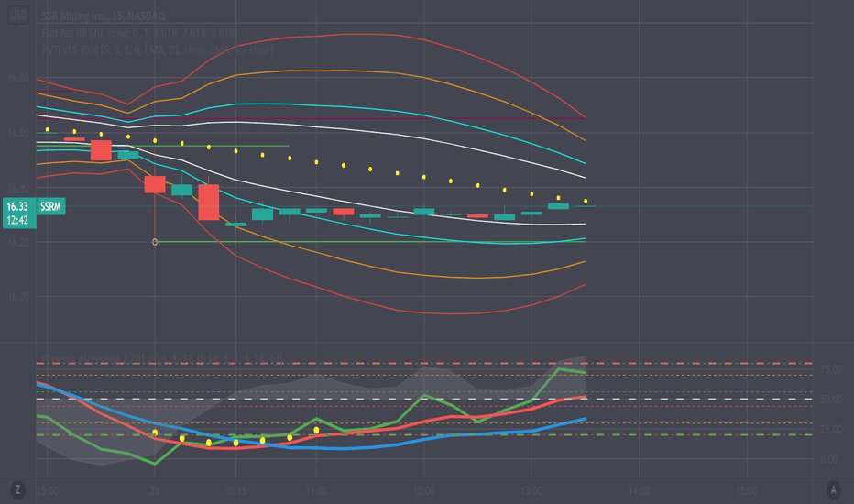Click the 11:00 time axis label
The height and width of the screenshot is (504, 854).
coord(316,491)
